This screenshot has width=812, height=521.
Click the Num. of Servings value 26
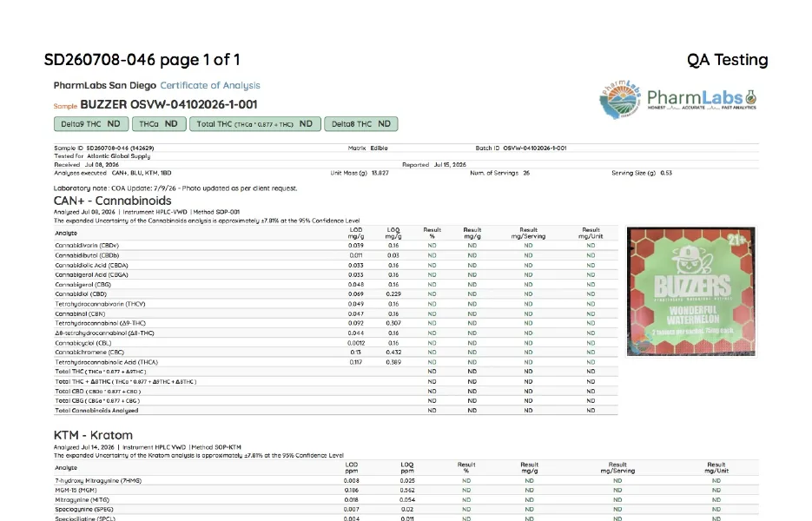[x=526, y=173]
